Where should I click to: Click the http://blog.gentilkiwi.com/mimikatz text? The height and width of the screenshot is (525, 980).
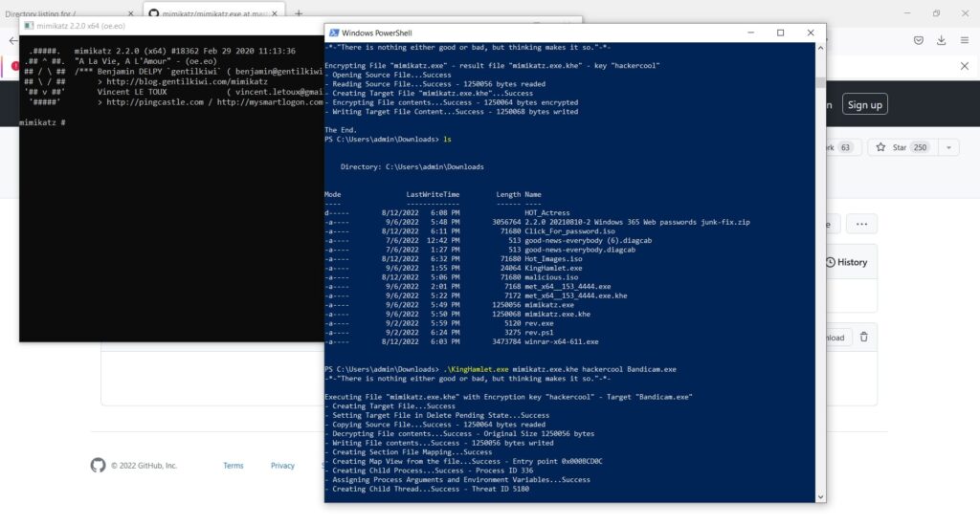pyautogui.click(x=187, y=82)
